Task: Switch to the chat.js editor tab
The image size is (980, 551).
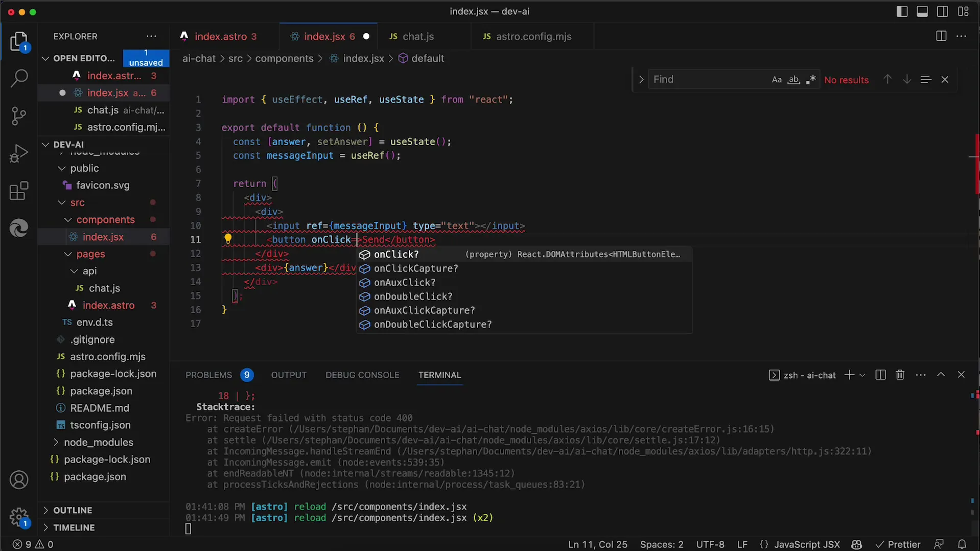Action: click(x=418, y=36)
